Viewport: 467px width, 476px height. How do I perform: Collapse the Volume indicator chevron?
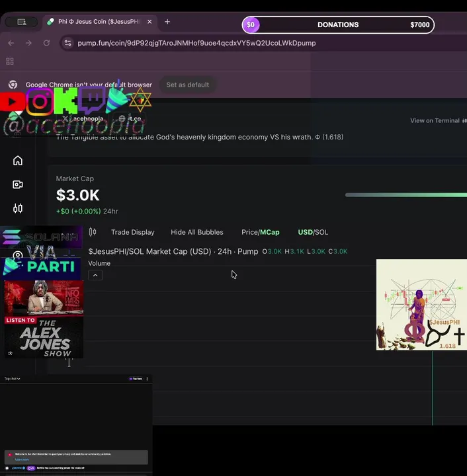pos(95,275)
